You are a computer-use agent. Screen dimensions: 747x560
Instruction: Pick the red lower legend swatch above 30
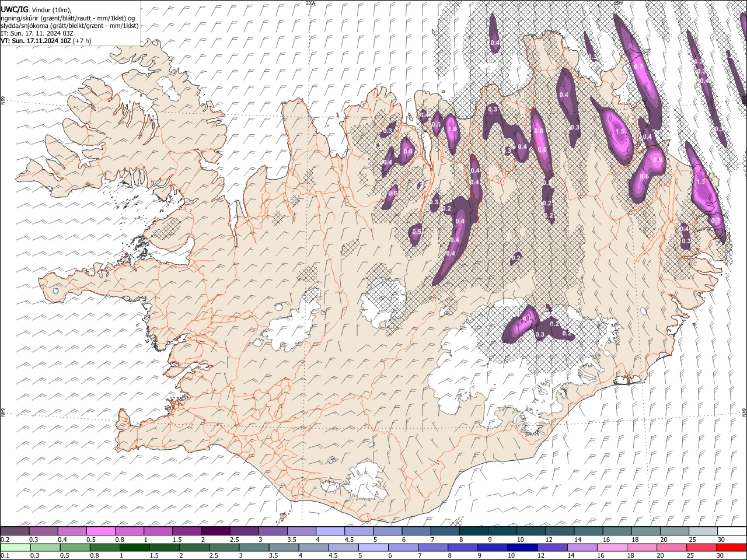731,547
